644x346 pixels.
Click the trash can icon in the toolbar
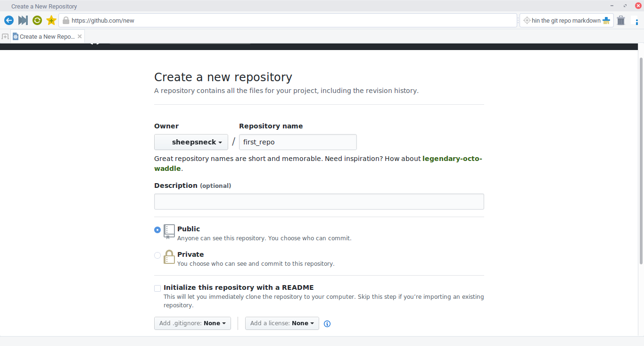tap(621, 20)
